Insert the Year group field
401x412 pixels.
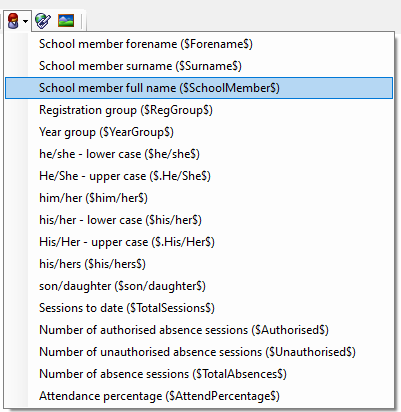tap(199, 132)
